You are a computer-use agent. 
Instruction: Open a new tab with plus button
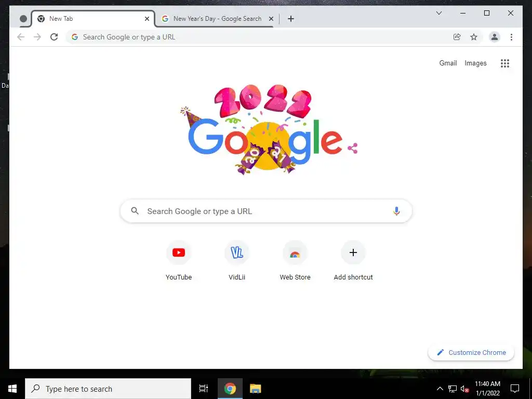coord(291,19)
